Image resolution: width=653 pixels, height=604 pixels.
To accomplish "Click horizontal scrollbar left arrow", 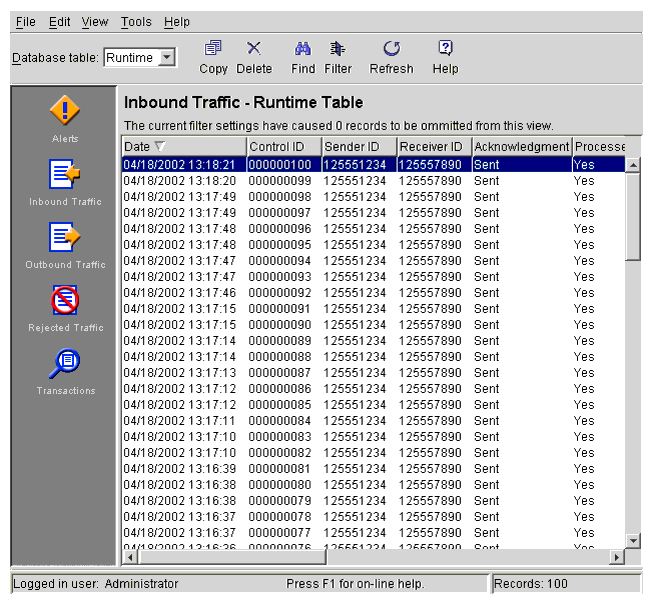I will click(x=130, y=557).
